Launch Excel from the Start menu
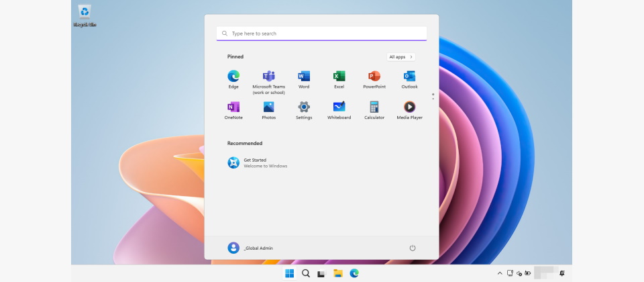The image size is (644, 282). (339, 76)
